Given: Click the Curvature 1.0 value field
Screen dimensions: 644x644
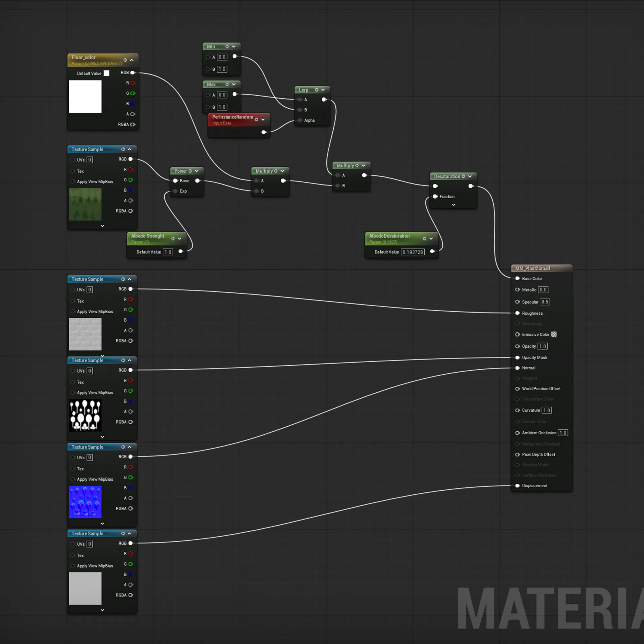Looking at the screenshot, I should pyautogui.click(x=547, y=411).
